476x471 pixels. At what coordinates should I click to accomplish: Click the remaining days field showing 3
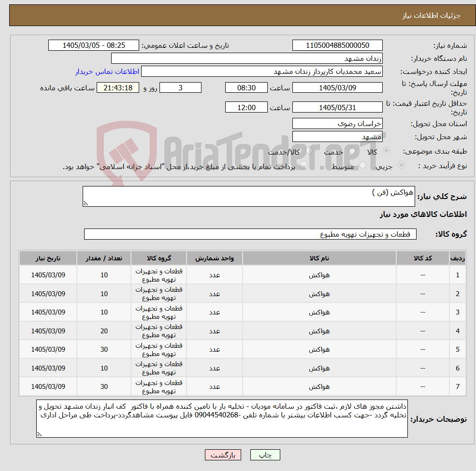(180, 88)
